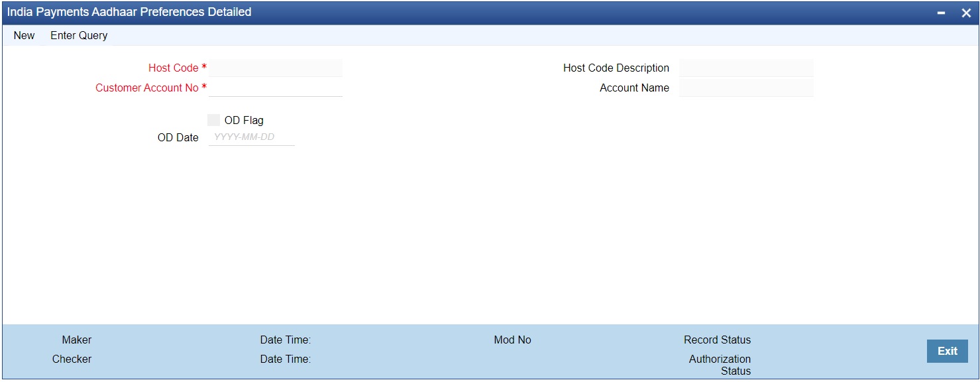Click the OD Flag label text
Viewport: 980px width, 382px height.
click(244, 120)
